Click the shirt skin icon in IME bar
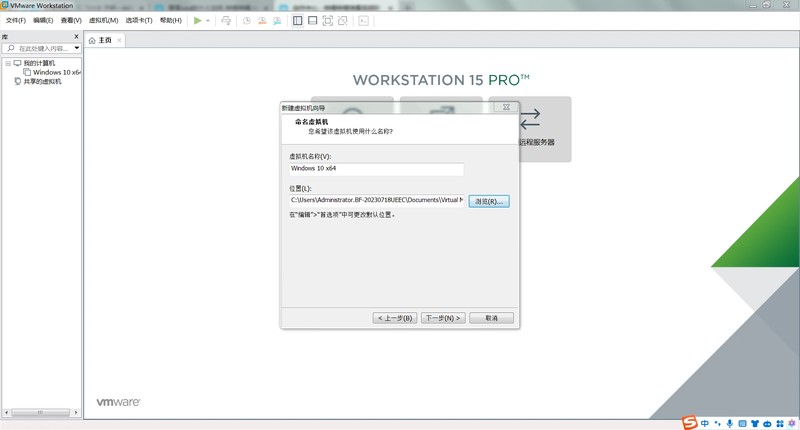 [755, 423]
